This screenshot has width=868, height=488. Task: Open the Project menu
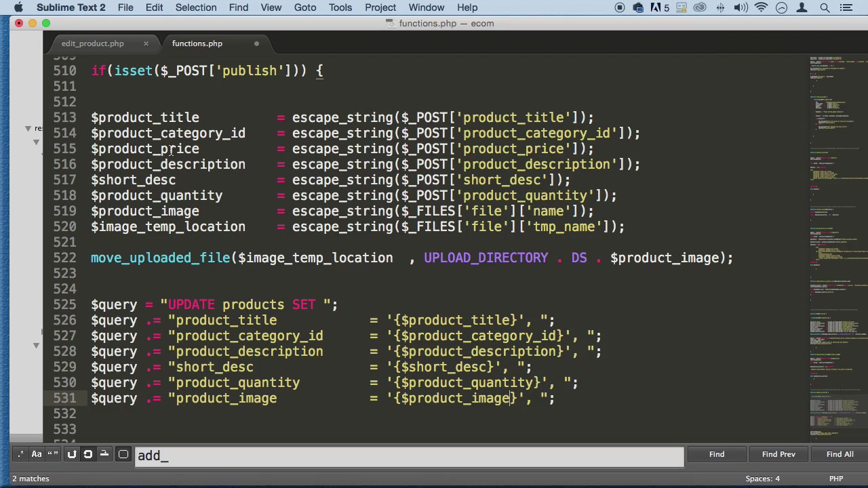click(380, 7)
